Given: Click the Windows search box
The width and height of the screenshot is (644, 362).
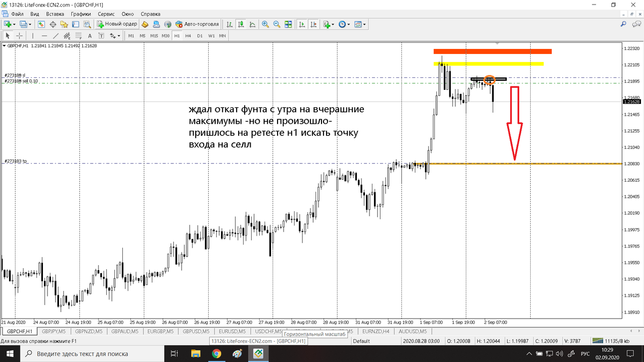Looking at the screenshot, I should [93, 354].
